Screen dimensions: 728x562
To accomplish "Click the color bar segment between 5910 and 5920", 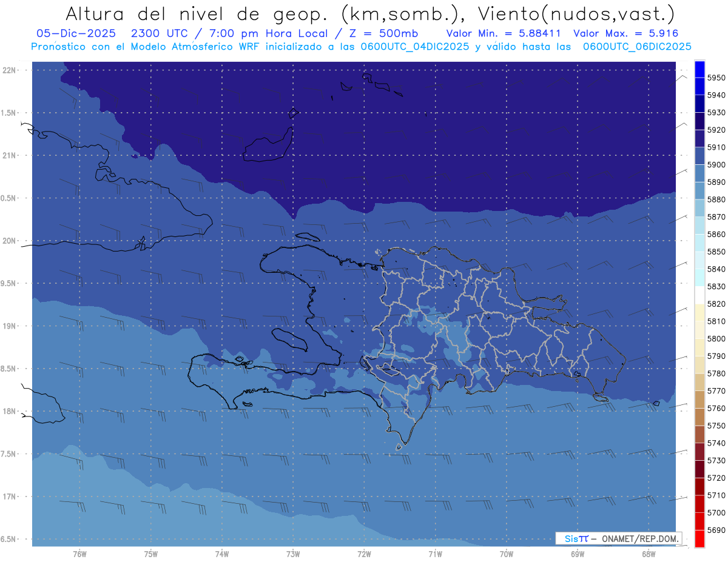I will [699, 138].
